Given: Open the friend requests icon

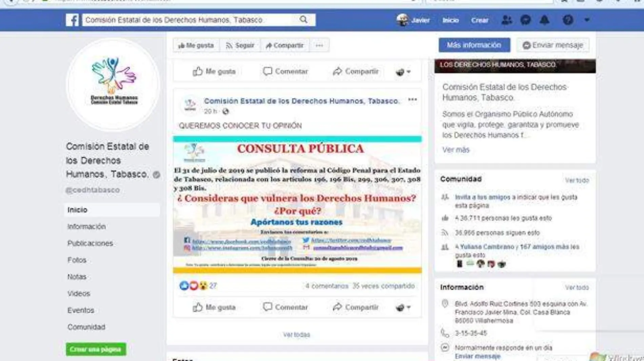Looking at the screenshot, I should [506, 20].
